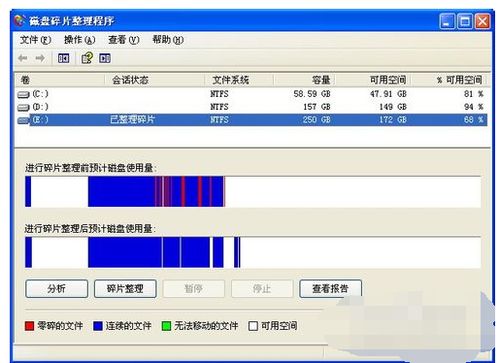This screenshot has width=500, height=363.
Task: Click the disk usage bar after defragmentation
Action: coord(253,252)
